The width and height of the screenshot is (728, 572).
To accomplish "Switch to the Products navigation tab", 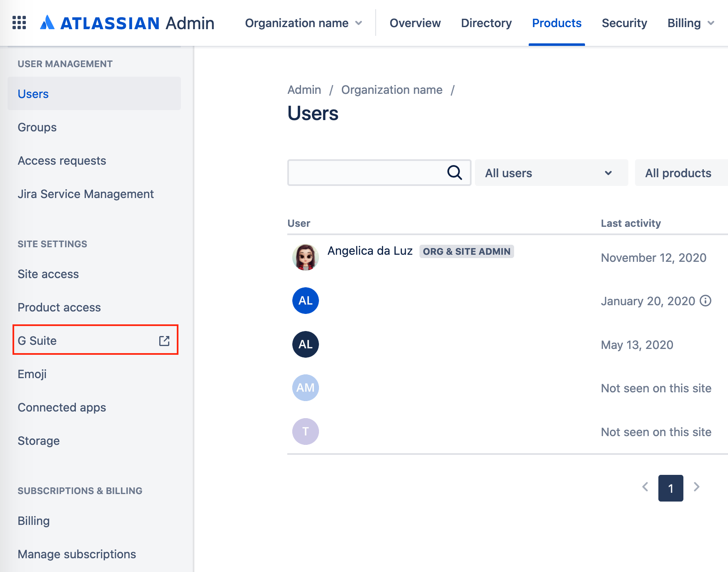I will point(557,23).
